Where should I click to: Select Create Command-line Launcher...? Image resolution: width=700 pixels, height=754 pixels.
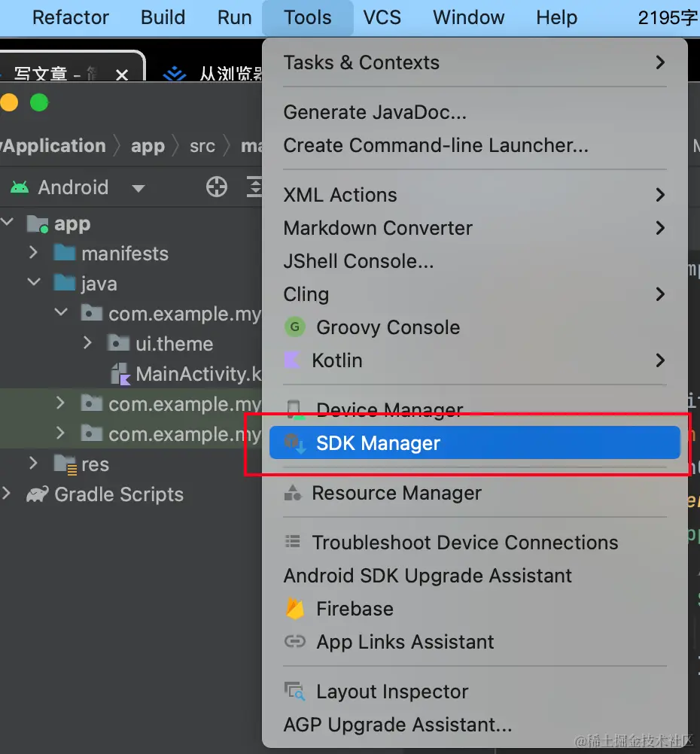point(474,145)
